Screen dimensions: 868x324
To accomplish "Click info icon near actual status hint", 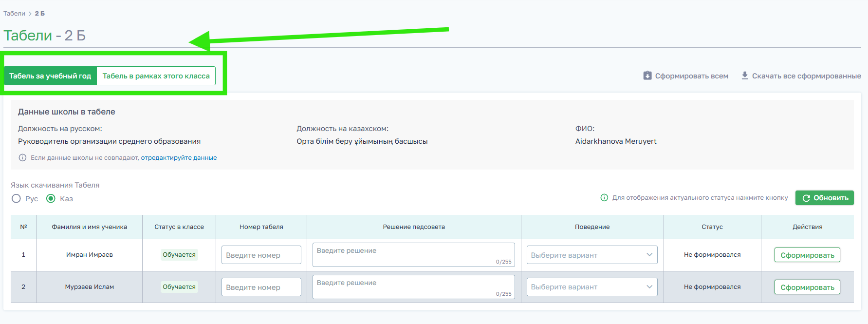I will (x=604, y=198).
